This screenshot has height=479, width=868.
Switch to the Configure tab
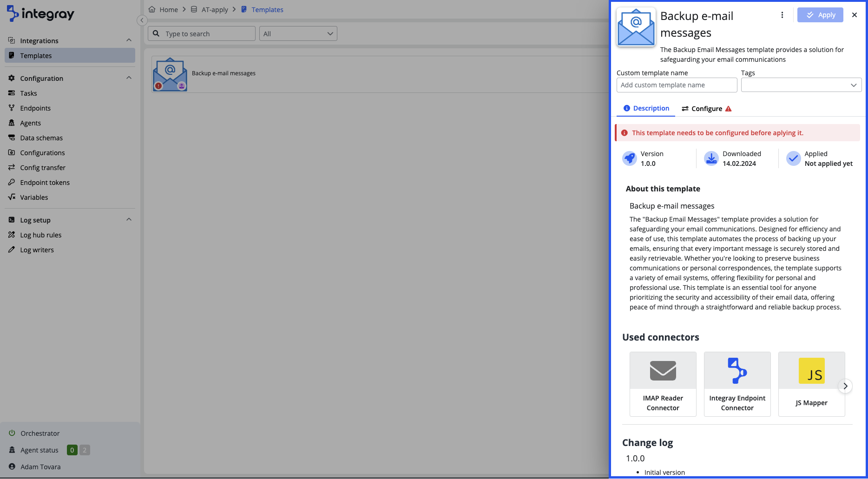706,109
